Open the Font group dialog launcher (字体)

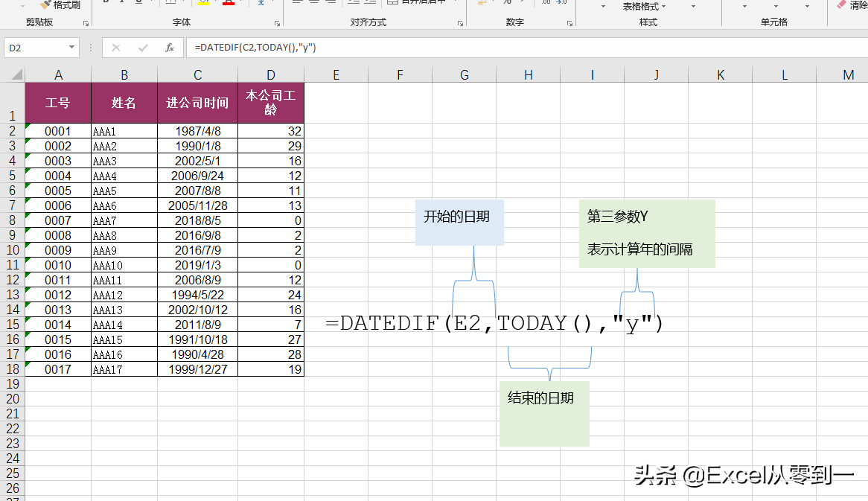(x=276, y=23)
